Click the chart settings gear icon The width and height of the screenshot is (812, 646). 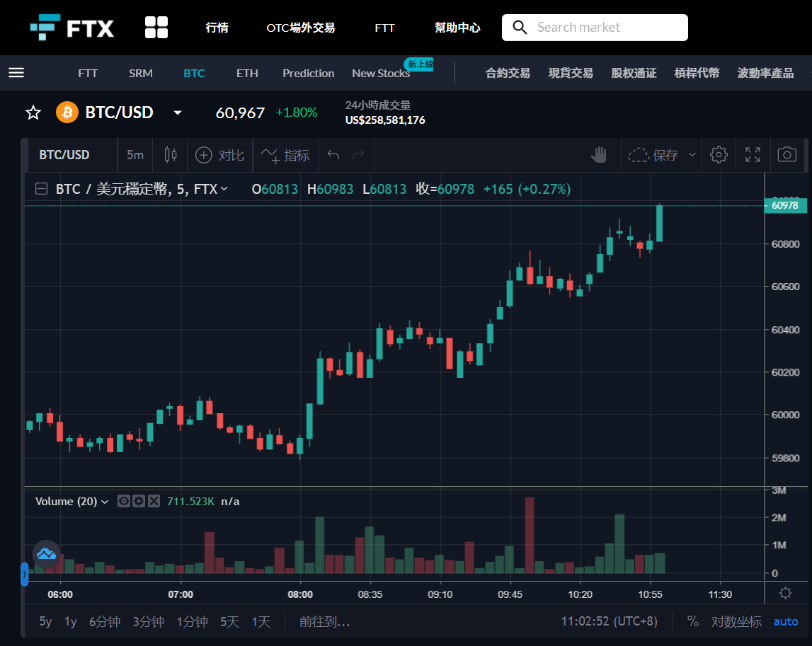coord(719,155)
